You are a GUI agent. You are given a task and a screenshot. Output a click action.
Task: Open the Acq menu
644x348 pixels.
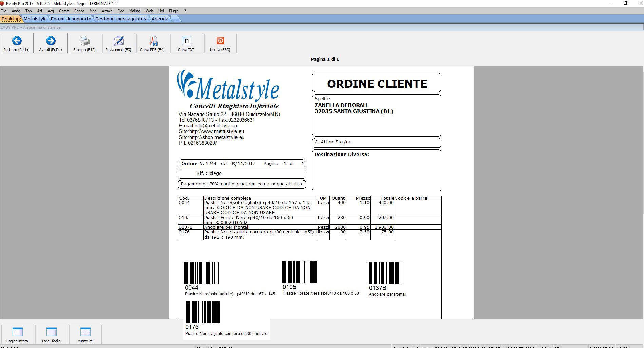click(x=51, y=11)
